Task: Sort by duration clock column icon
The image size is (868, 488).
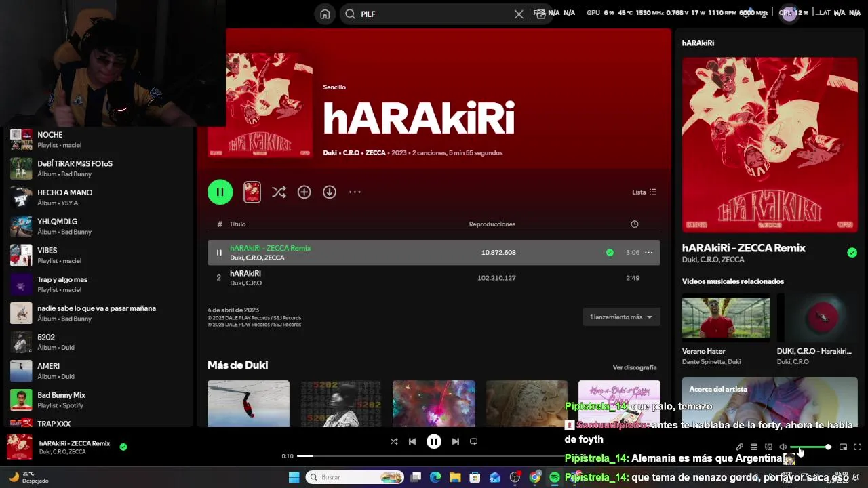Action: pos(635,224)
